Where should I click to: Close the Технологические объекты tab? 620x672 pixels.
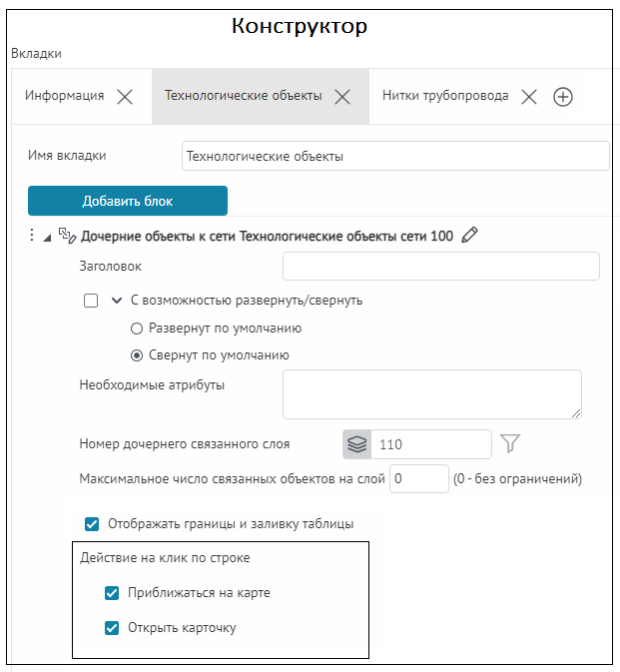(x=341, y=97)
